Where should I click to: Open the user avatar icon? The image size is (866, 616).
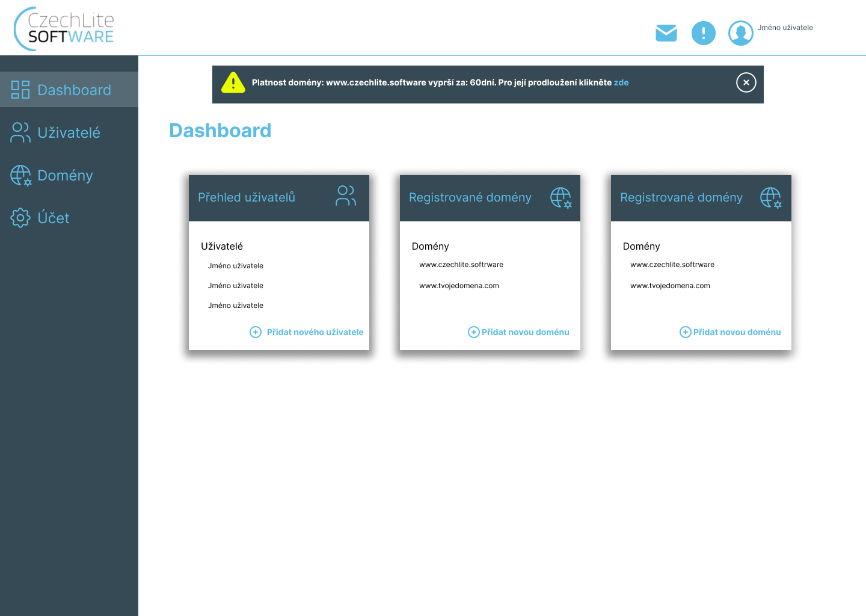pyautogui.click(x=741, y=33)
